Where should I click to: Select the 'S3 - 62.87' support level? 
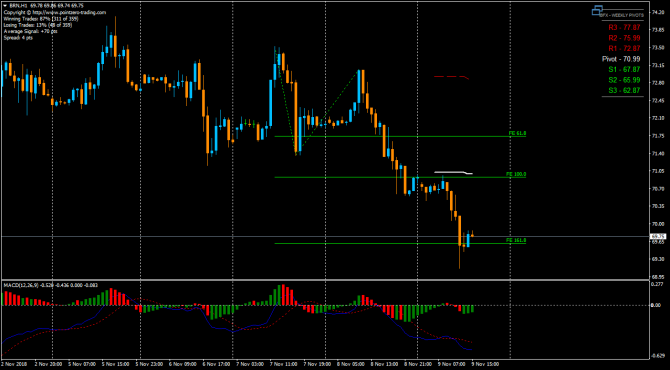click(624, 91)
